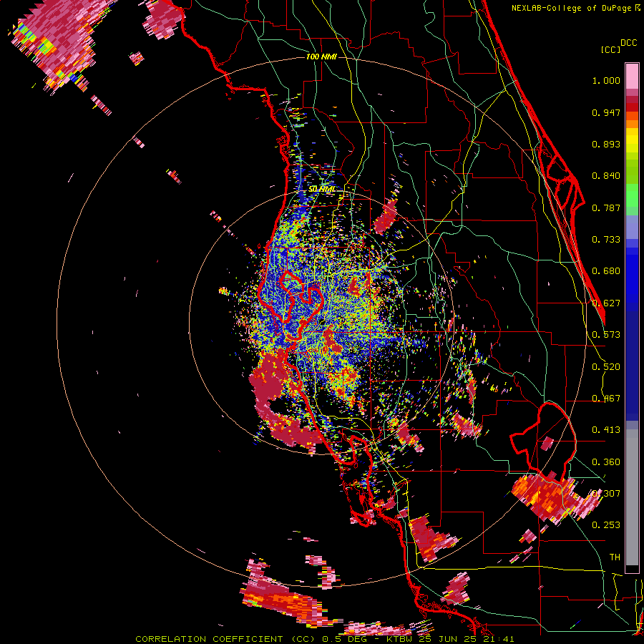The height and width of the screenshot is (644, 644).
Task: Click the NEXLAB-College of DuPage credit text
Action: point(571,8)
